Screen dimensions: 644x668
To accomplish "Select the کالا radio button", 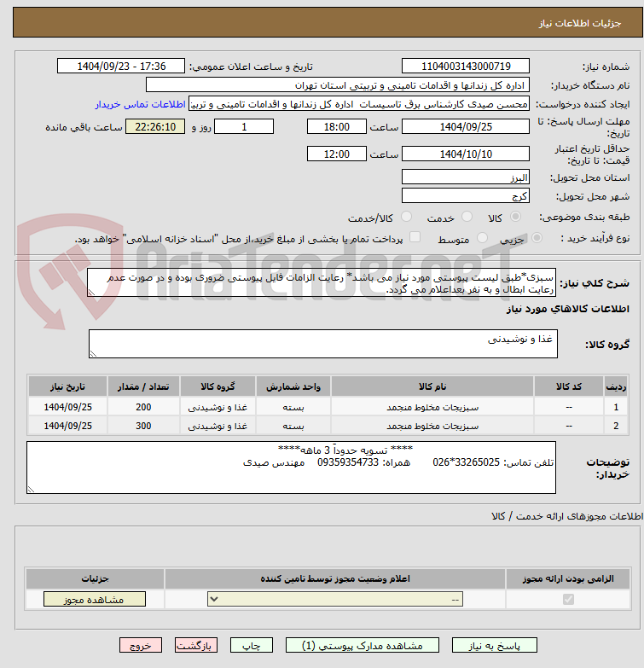I will coord(515,217).
